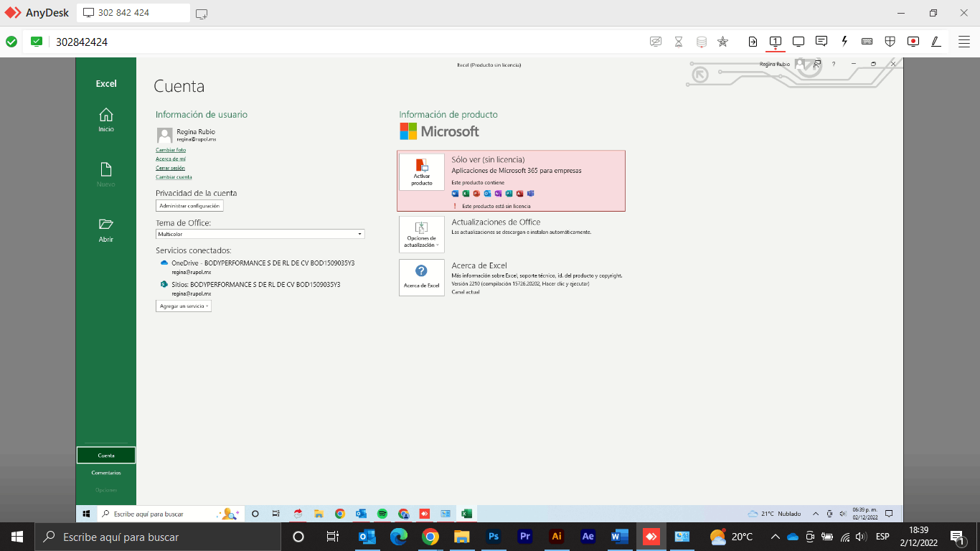Click After Effects icon on local taskbar
Image resolution: width=980 pixels, height=551 pixels.
(x=588, y=537)
